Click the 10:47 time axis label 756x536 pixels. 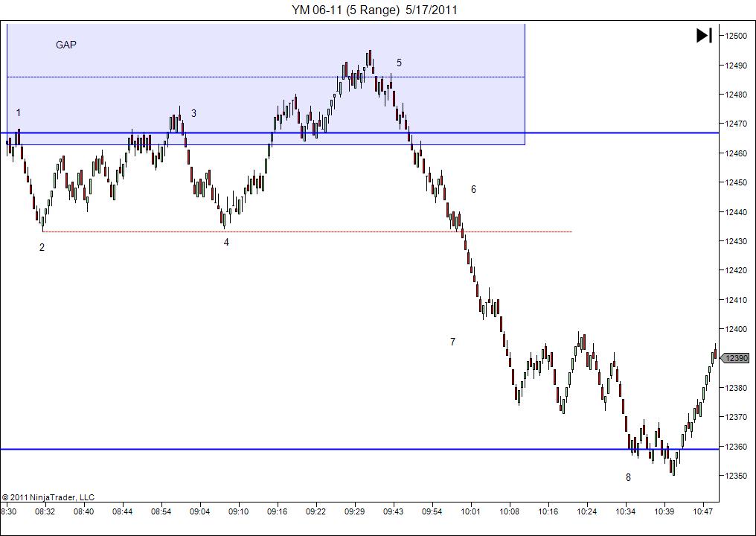[703, 511]
